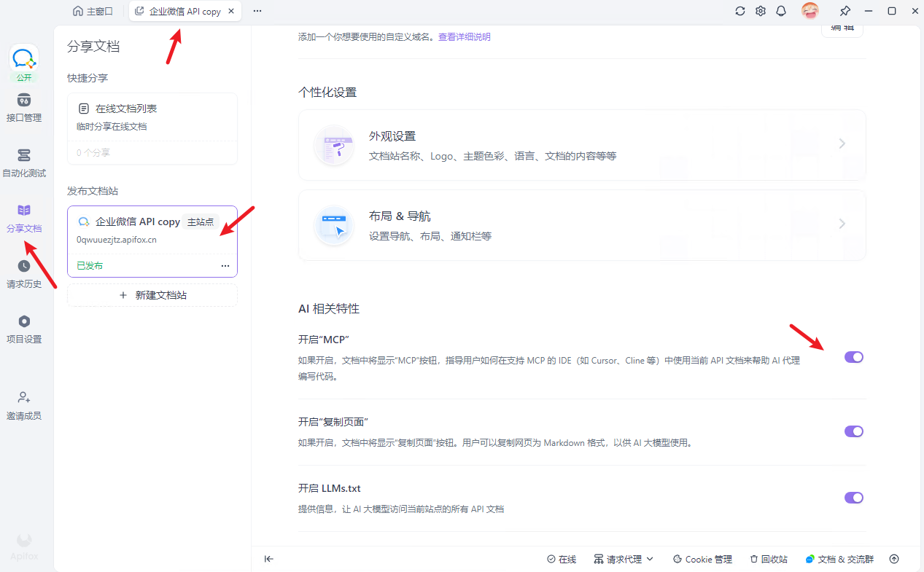Open the tab bar more options menu

[x=257, y=11]
